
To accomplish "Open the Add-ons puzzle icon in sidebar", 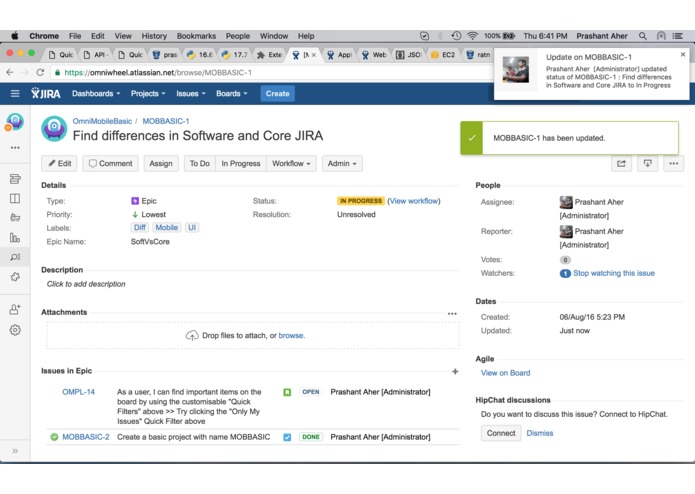I will 15,277.
